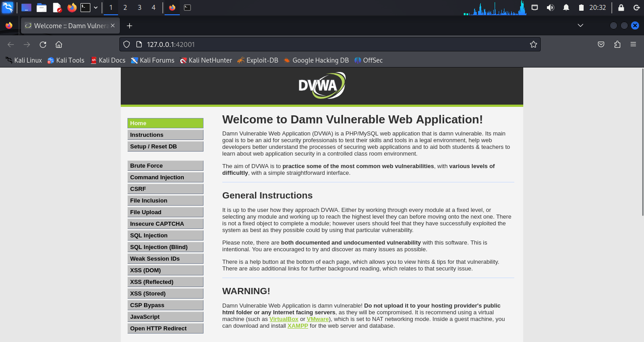This screenshot has width=644, height=342.
Task: Switch to workspace 3
Action: pos(140,7)
